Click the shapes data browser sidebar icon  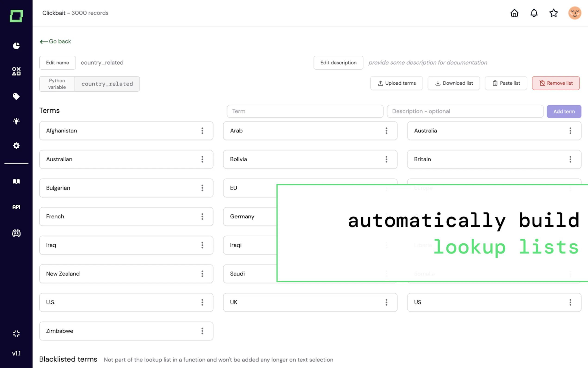pyautogui.click(x=16, y=71)
